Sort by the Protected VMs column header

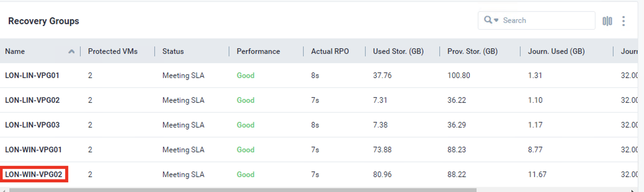[112, 51]
